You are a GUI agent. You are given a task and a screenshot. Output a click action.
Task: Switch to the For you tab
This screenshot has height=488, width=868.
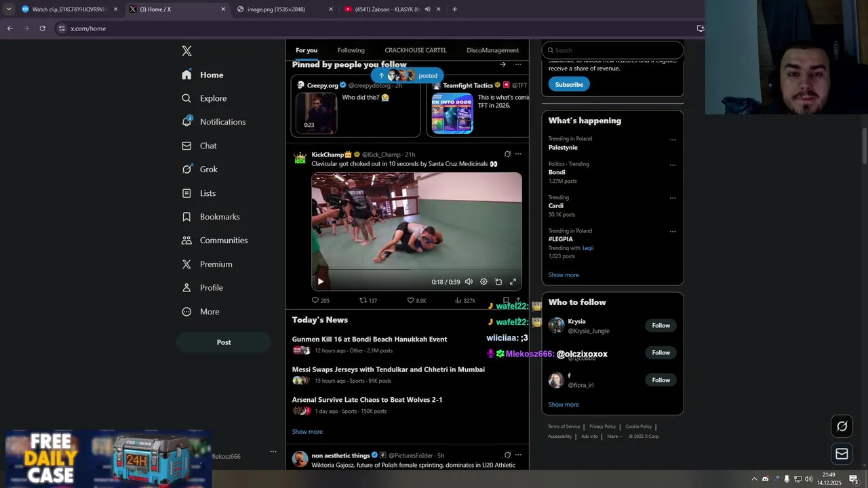(307, 50)
